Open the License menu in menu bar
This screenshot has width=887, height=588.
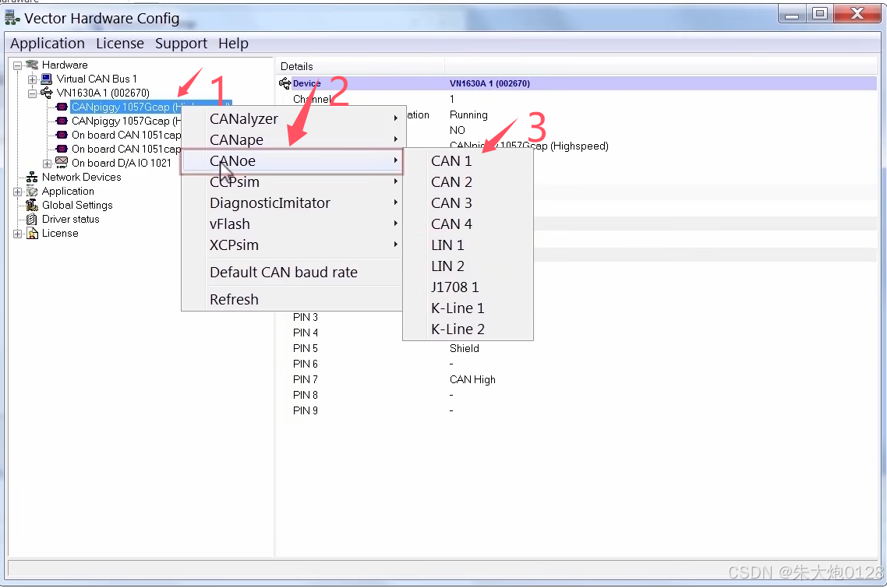(120, 44)
